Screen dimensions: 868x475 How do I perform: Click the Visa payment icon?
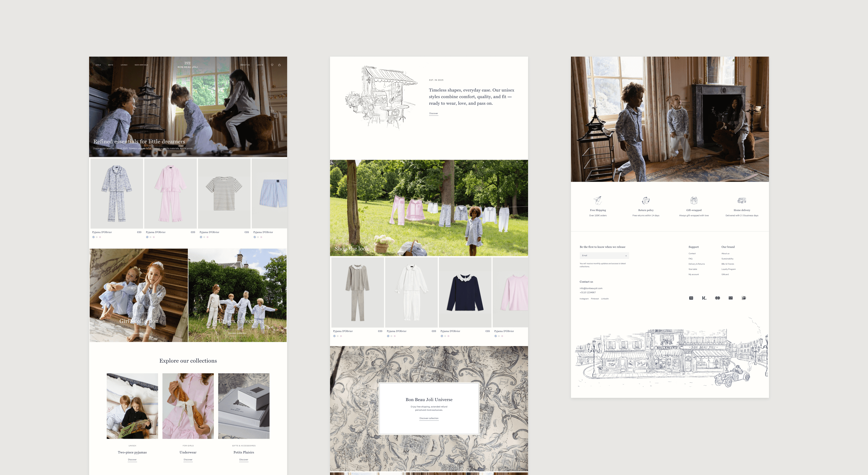pyautogui.click(x=691, y=298)
